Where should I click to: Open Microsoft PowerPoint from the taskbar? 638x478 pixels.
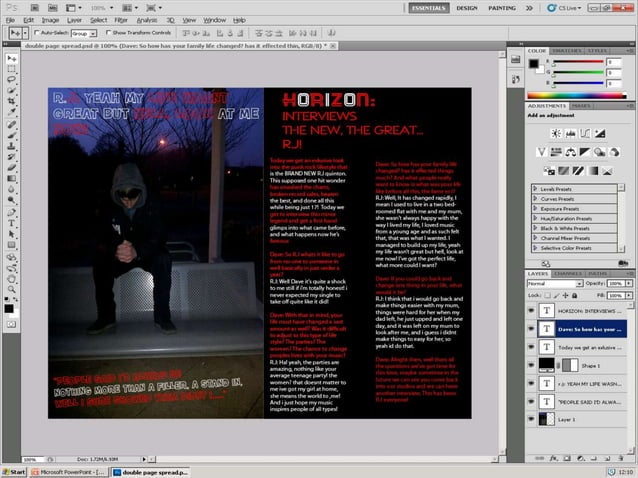point(68,472)
